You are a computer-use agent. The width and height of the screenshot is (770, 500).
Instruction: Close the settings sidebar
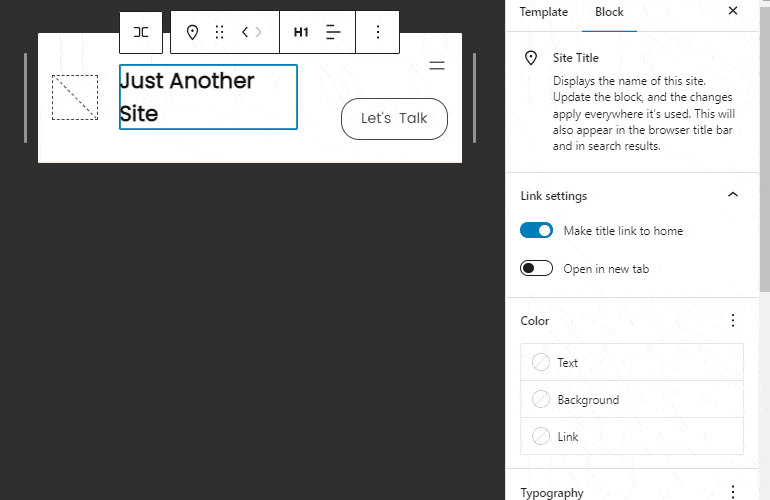(733, 11)
